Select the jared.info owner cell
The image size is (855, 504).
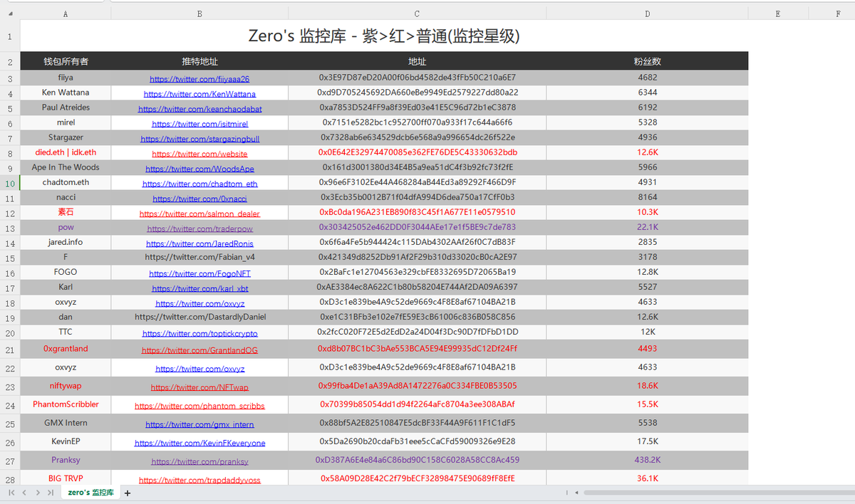(66, 242)
